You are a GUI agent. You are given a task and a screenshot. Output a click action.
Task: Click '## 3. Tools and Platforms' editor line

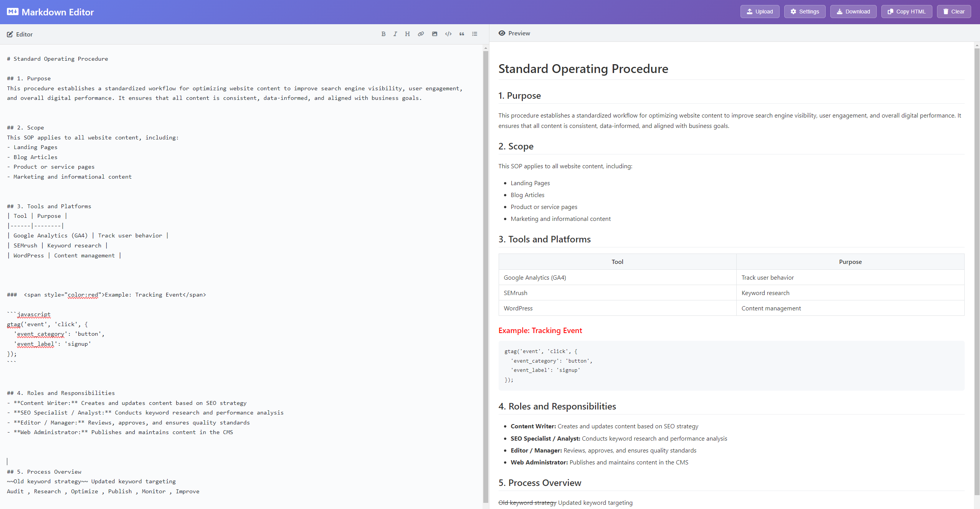pos(49,206)
